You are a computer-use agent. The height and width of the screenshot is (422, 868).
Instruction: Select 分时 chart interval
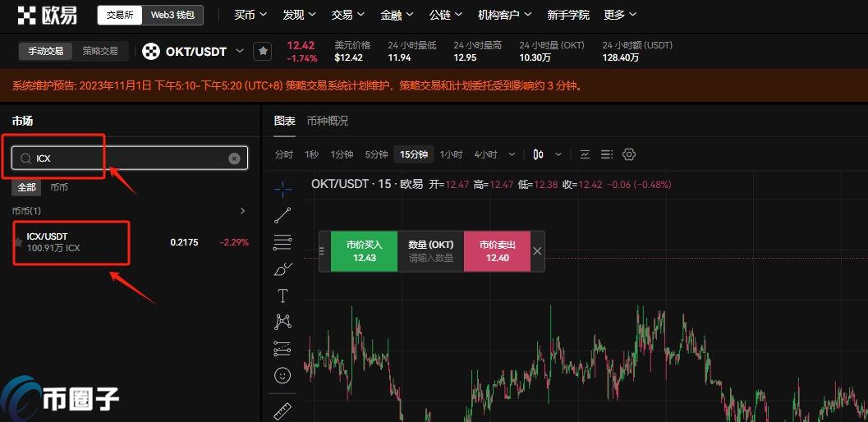click(284, 154)
